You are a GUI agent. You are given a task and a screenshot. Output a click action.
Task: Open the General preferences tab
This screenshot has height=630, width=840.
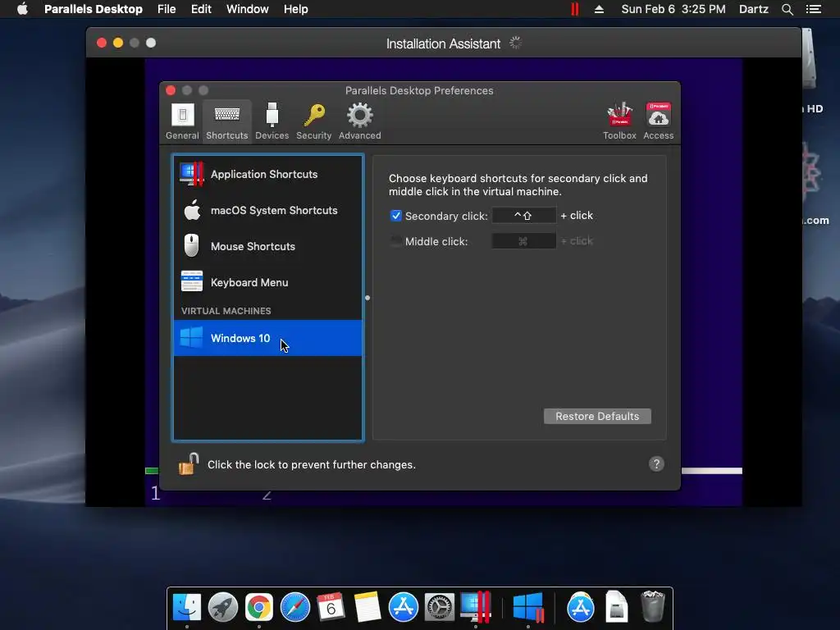click(x=182, y=121)
